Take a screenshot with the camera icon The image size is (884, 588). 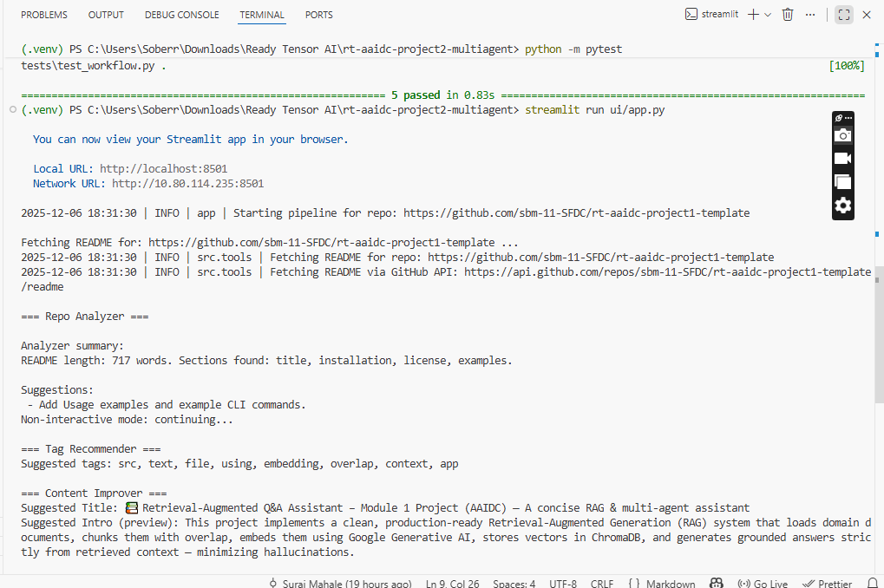(x=842, y=135)
